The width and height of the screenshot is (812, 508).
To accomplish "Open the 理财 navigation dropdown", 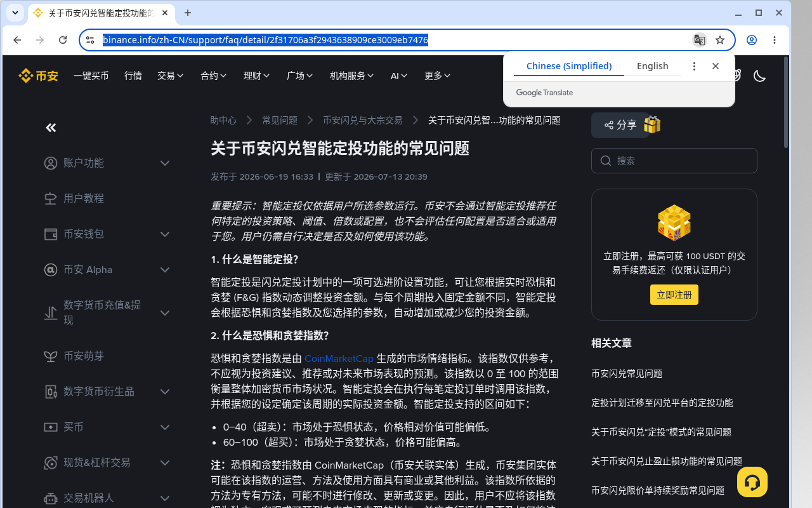I will (x=257, y=76).
